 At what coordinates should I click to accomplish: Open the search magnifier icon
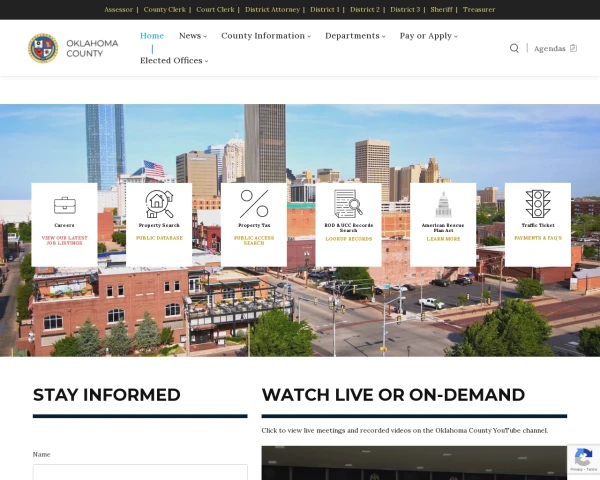point(514,48)
